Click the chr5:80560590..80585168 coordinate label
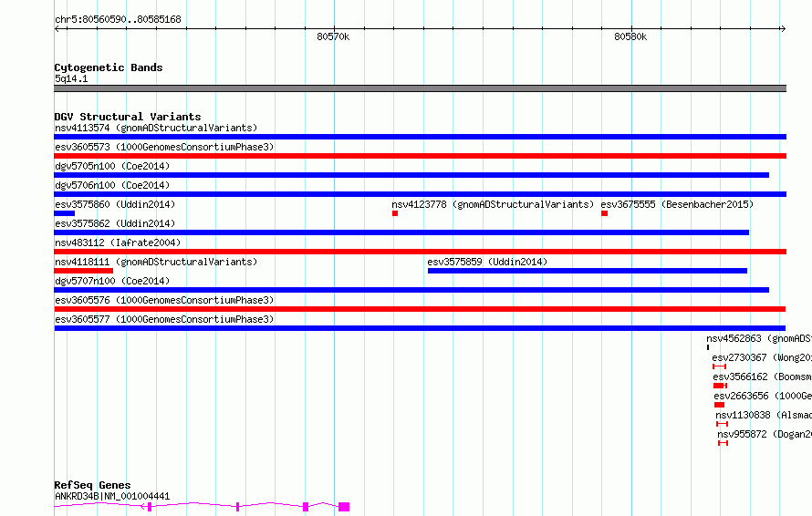 click(118, 19)
